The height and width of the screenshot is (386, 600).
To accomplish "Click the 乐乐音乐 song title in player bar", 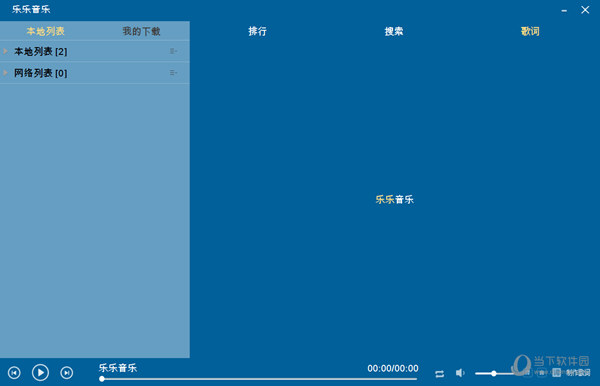I will (118, 368).
